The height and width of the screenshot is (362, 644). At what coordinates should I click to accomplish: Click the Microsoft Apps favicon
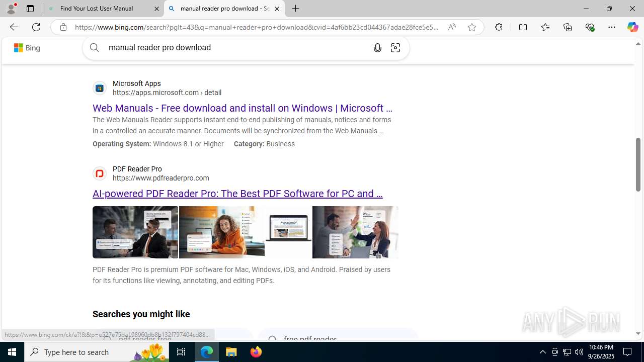100,88
